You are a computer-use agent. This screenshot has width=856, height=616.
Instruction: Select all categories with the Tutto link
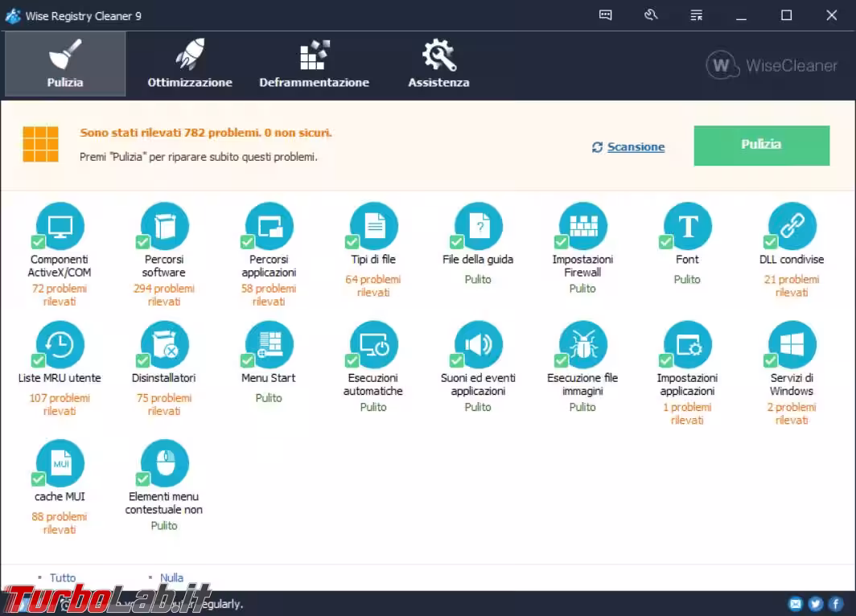click(x=63, y=577)
